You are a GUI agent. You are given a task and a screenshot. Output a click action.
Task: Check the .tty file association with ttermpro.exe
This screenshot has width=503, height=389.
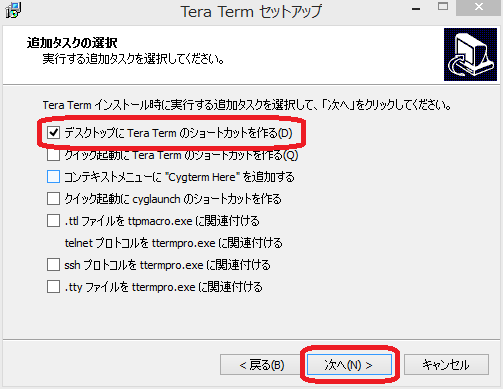pyautogui.click(x=53, y=287)
